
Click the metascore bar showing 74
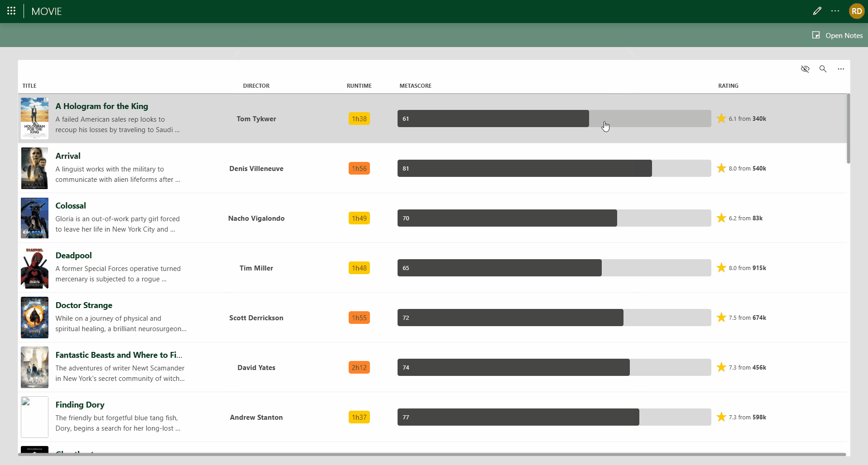554,367
